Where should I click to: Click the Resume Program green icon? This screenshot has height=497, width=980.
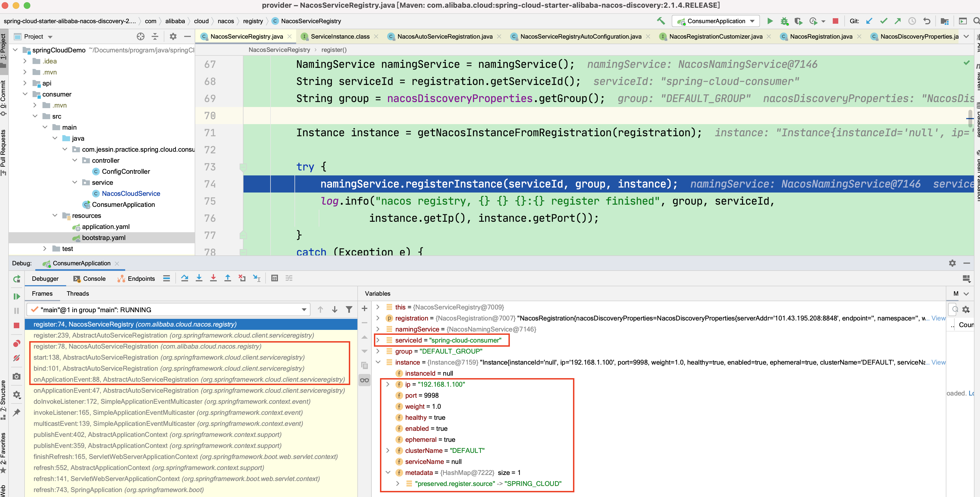tap(16, 296)
